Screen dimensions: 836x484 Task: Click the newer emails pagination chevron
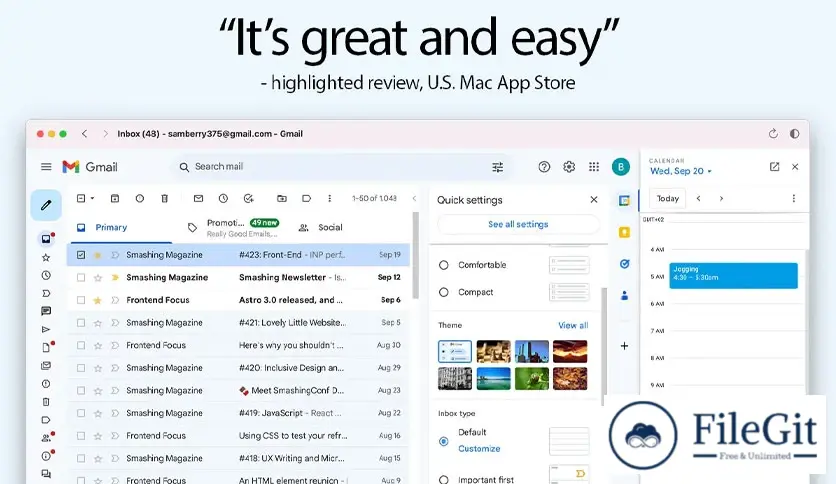414,198
